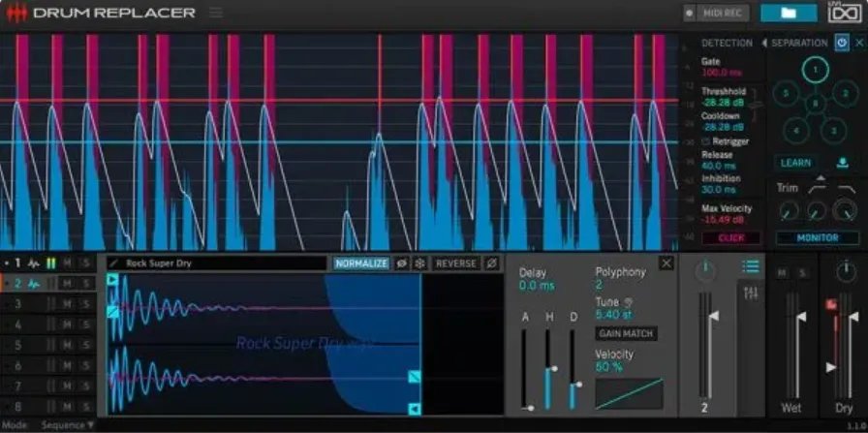
Task: Click the CLICK button
Action: point(731,238)
